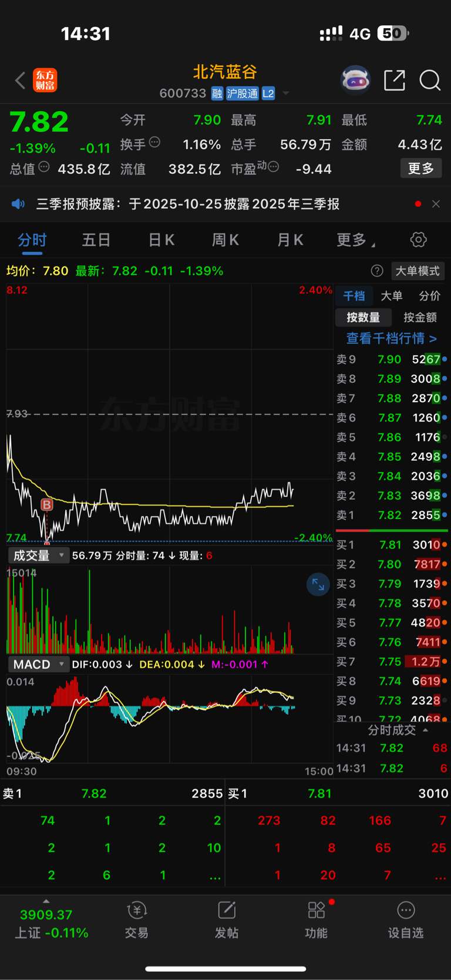Tap the 沪股通 badge

pos(243,93)
